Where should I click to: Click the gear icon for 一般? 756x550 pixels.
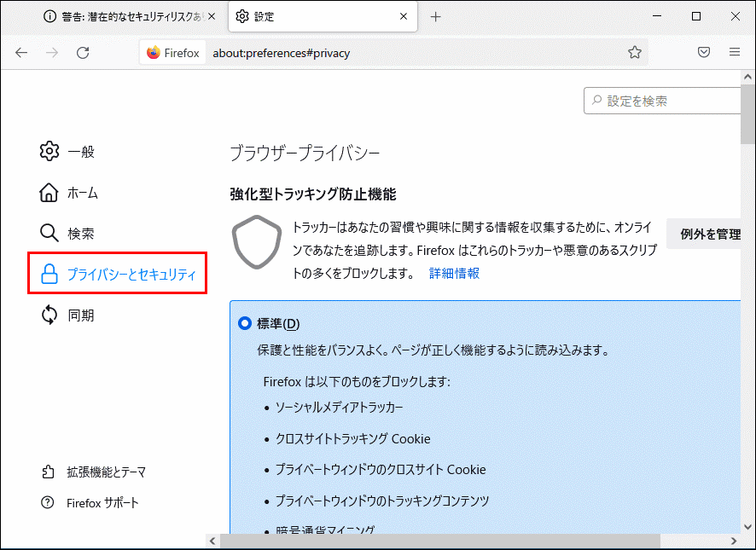click(49, 152)
